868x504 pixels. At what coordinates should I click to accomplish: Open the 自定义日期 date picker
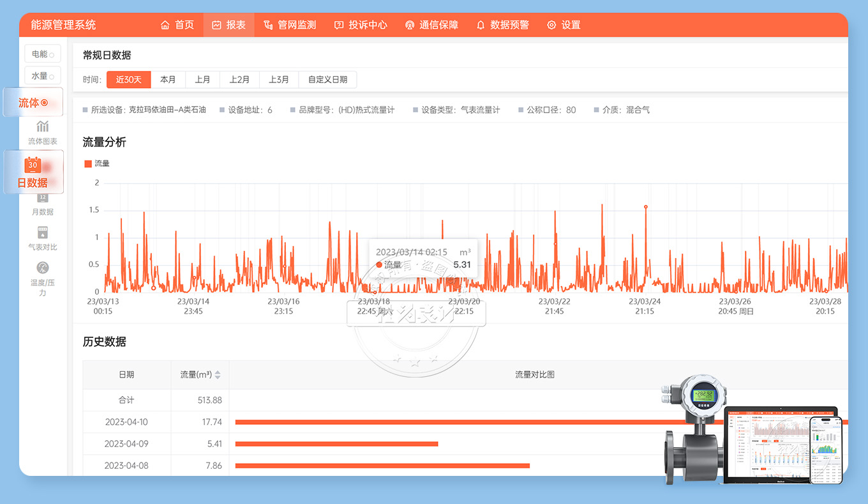point(327,80)
